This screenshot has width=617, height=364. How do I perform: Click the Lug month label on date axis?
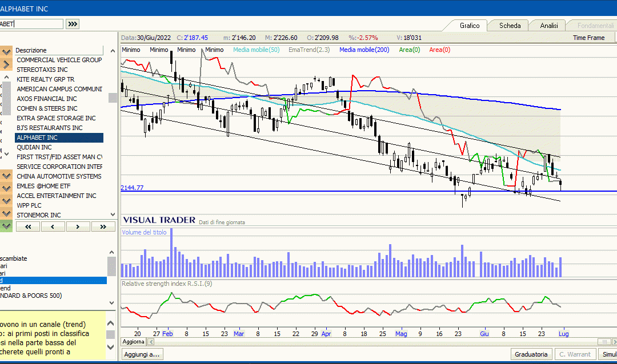point(563,334)
